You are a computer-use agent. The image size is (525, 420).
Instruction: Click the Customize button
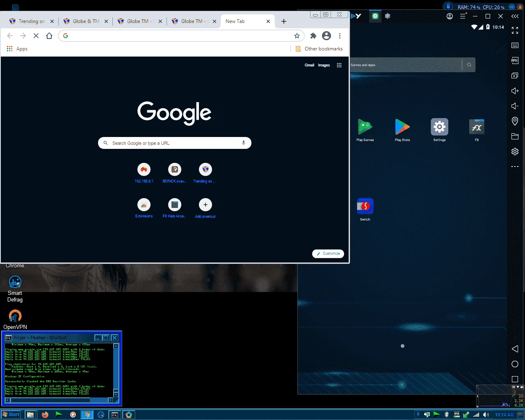pos(328,253)
